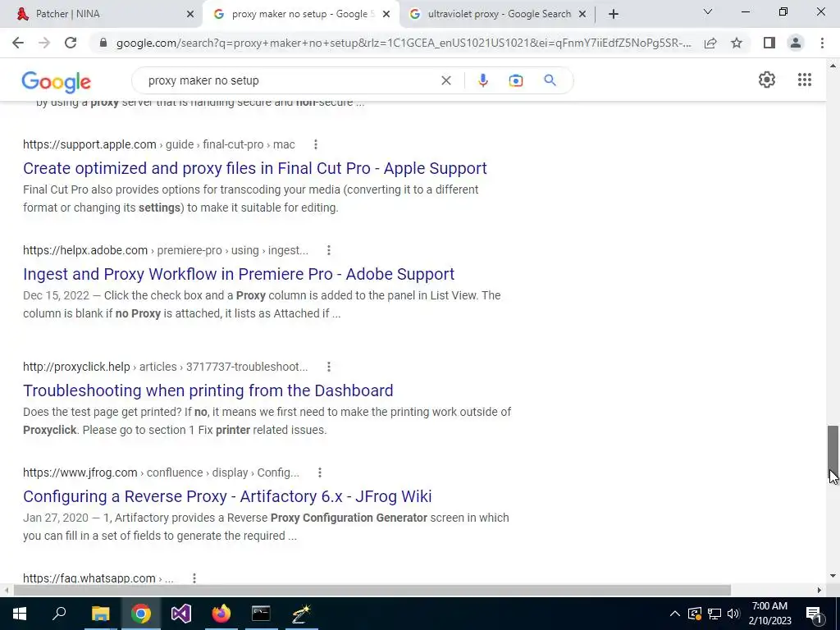Click the www.jfrog.com URL breadcrumb
The image size is (840, 630).
click(x=161, y=472)
